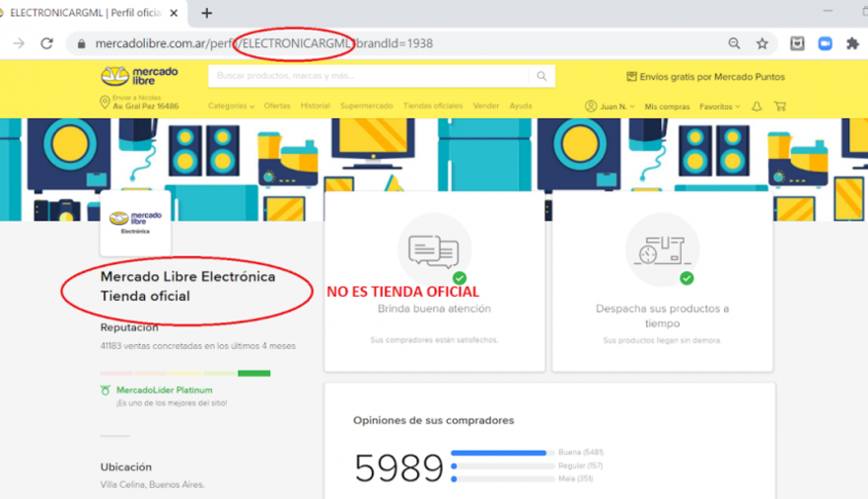
Task: Open a new browser tab
Action: 206,13
